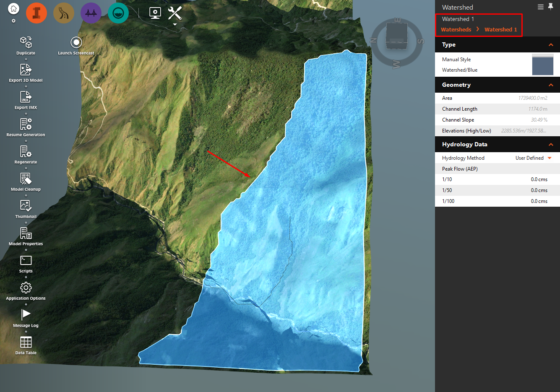Click the small gear below the Home icon
560x392 pixels.
coord(13,21)
